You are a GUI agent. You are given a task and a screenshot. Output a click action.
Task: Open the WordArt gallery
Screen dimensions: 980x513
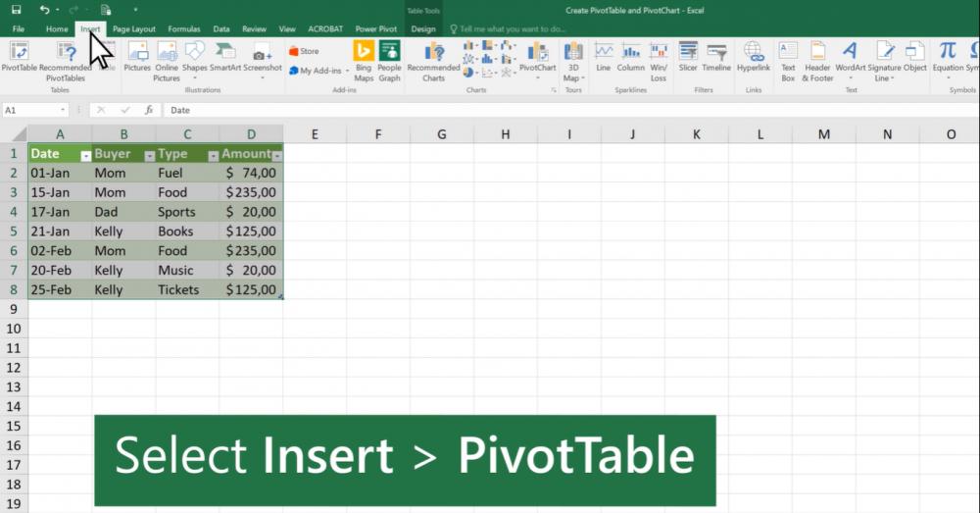(850, 60)
